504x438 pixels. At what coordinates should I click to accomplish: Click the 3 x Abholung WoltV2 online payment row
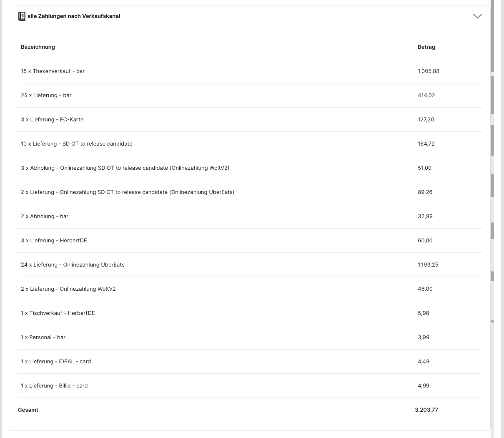click(x=125, y=168)
